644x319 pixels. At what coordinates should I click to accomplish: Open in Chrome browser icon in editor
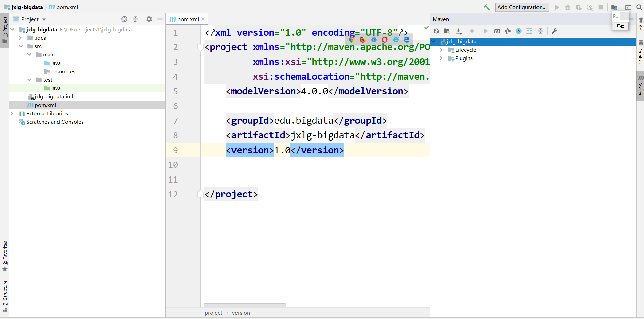coord(352,40)
